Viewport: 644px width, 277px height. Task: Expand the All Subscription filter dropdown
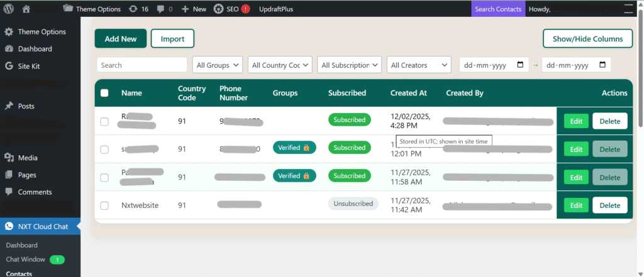[x=349, y=65]
